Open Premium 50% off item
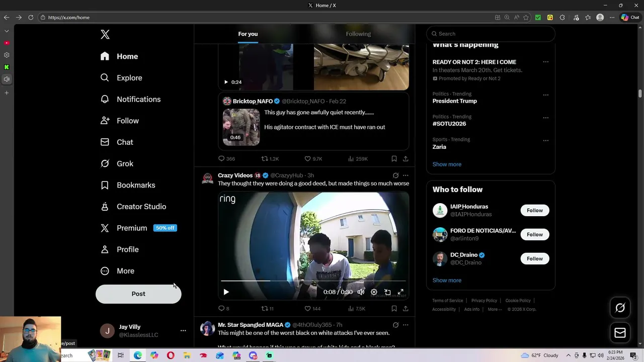 138,228
